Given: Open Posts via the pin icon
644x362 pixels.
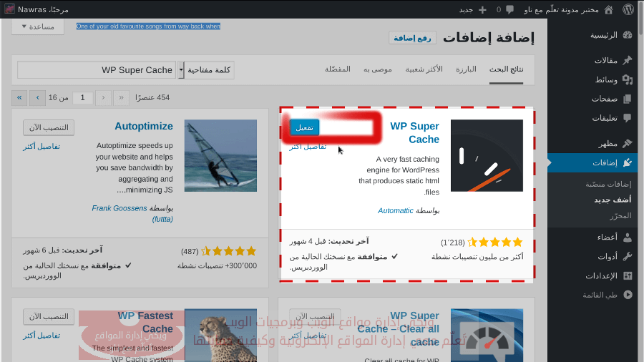Looking at the screenshot, I should [628, 60].
